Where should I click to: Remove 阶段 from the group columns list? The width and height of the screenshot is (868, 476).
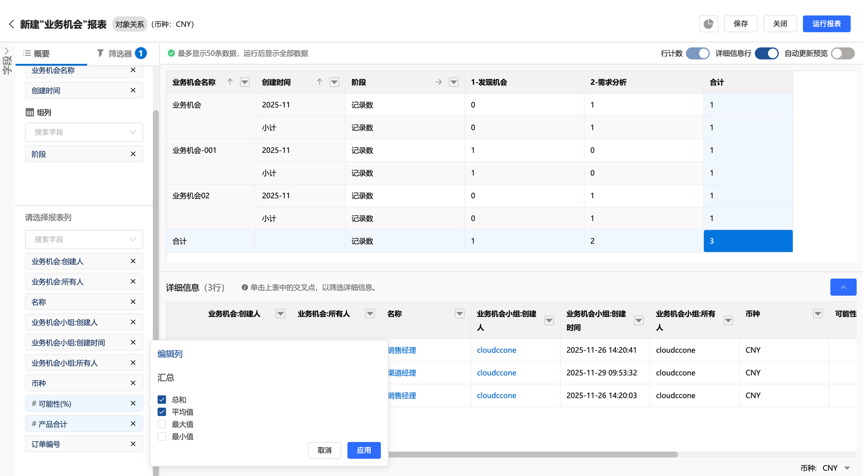pos(133,154)
